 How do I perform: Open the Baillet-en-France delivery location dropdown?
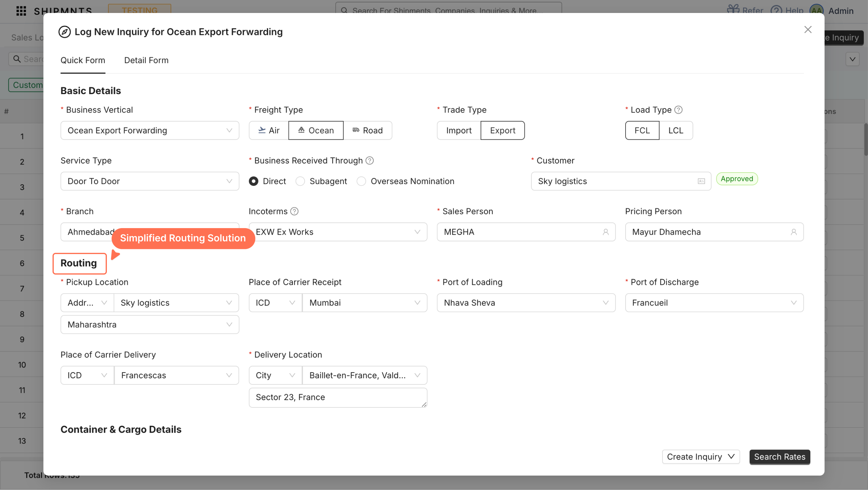pos(365,376)
